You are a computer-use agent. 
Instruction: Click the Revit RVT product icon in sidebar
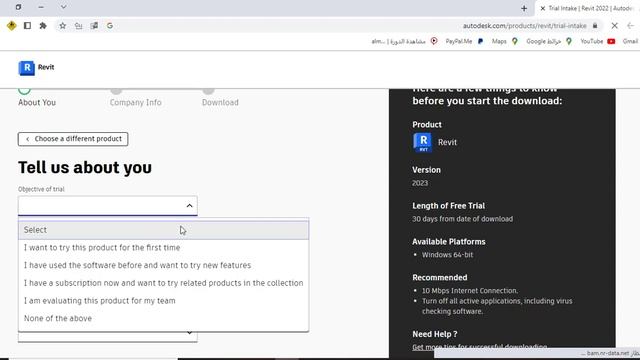click(422, 142)
